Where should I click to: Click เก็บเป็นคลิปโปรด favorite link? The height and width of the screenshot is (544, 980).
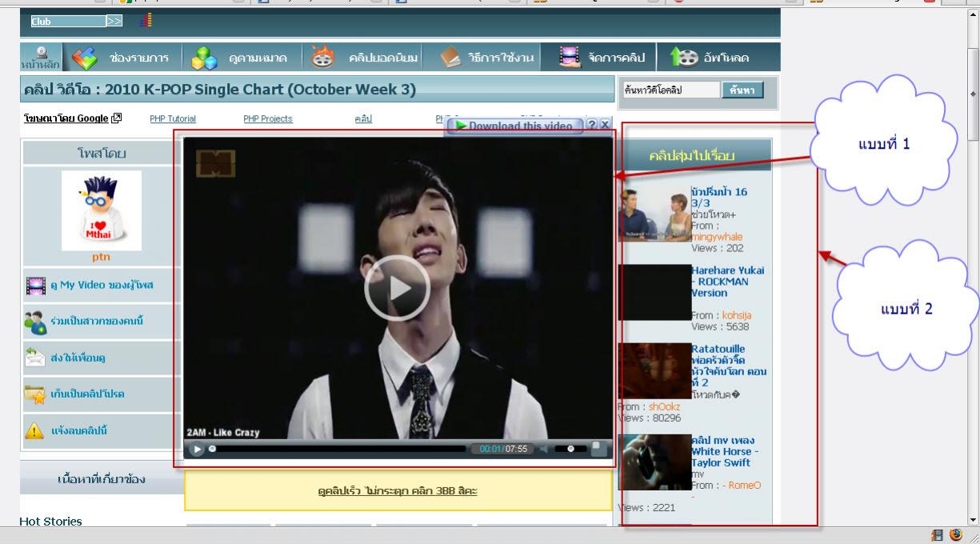87,394
